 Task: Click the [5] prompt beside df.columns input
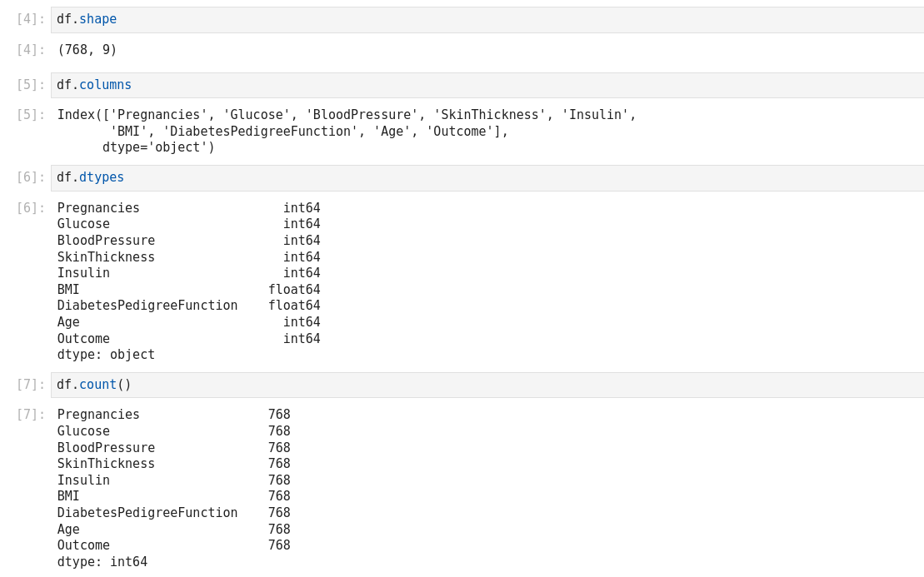(30, 85)
